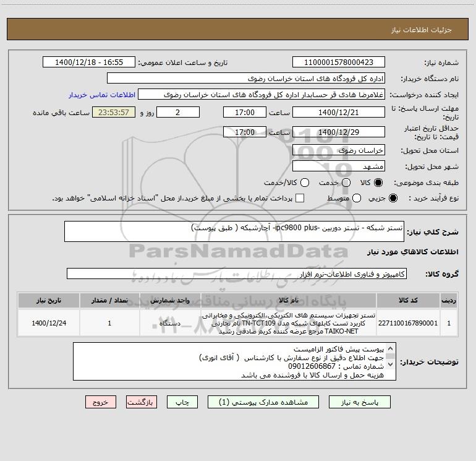Click the کد کالا column header
This screenshot has width=476, height=461.
click(408, 301)
